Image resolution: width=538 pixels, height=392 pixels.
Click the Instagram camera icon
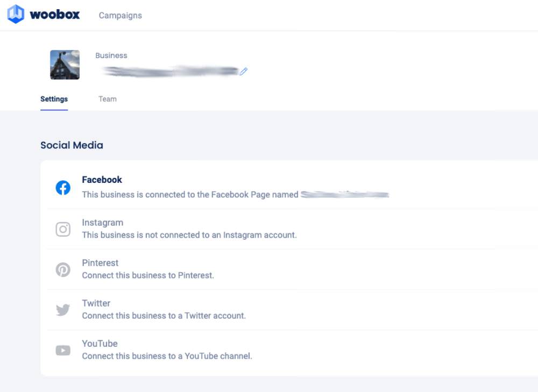click(x=63, y=229)
